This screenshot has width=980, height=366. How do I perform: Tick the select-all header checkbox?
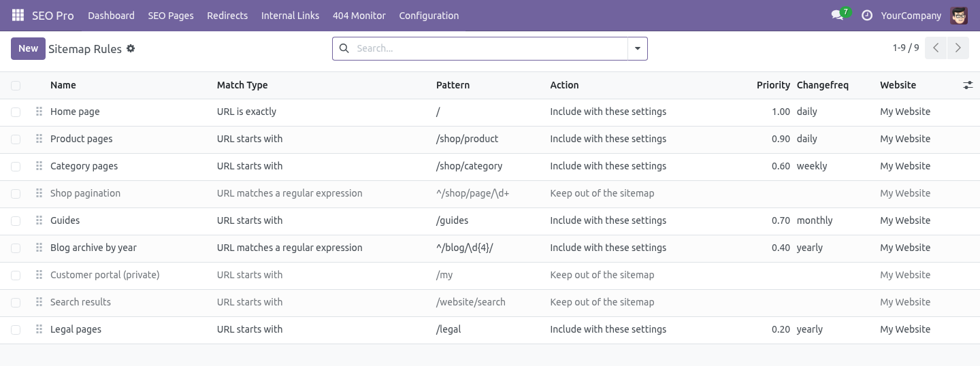click(16, 85)
